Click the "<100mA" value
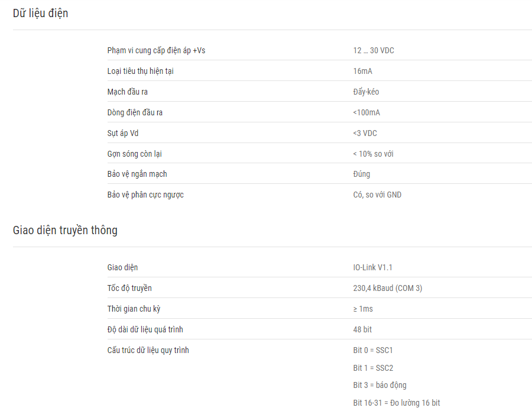This screenshot has height=411, width=532. [x=366, y=113]
